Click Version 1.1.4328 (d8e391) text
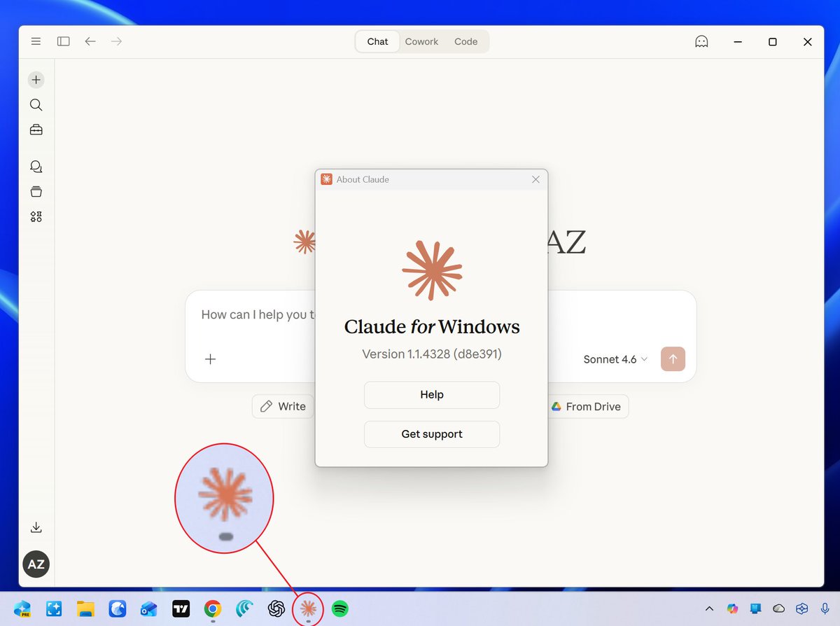Image resolution: width=840 pixels, height=626 pixels. pyautogui.click(x=432, y=354)
